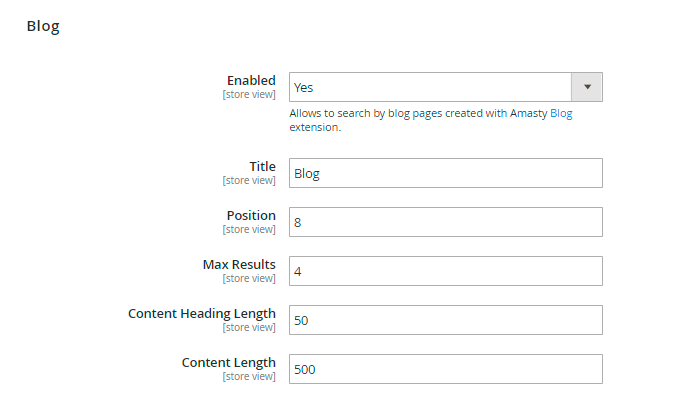Click the Content Heading Length field
Screen dimensions: 676x412
click(x=446, y=320)
